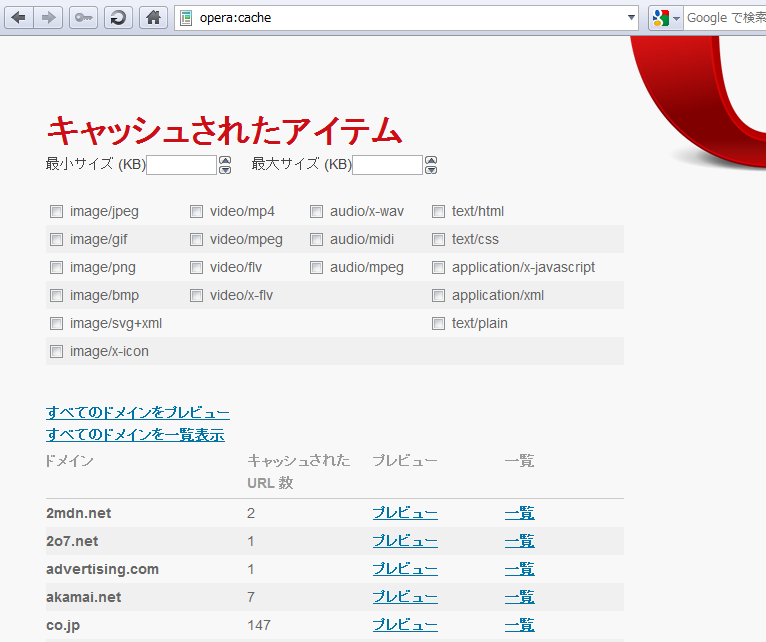Check the image/jpeg filter

[57, 212]
